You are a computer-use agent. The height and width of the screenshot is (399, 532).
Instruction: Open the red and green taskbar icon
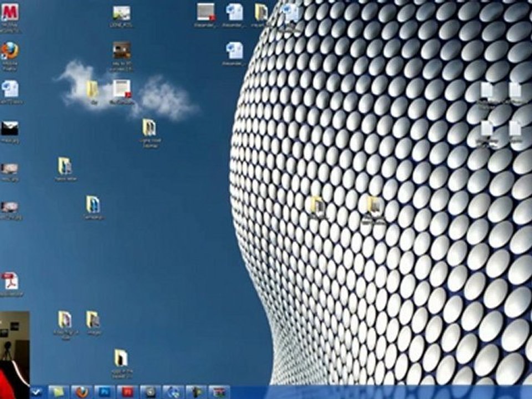[219, 392]
